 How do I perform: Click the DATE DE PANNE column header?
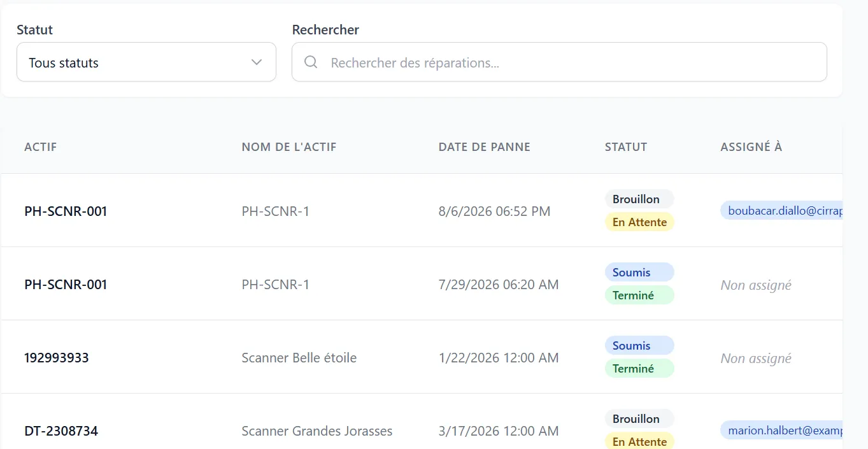[x=485, y=147]
